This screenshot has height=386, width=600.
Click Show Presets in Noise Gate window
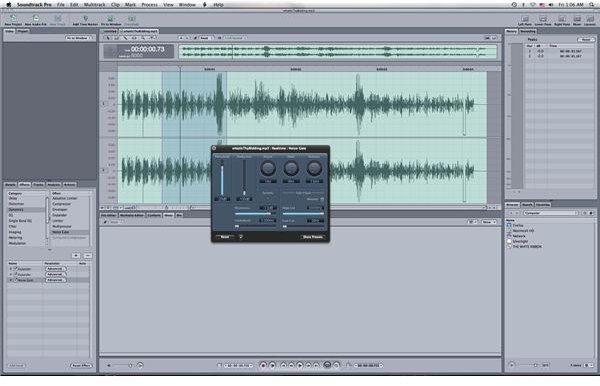coord(313,237)
